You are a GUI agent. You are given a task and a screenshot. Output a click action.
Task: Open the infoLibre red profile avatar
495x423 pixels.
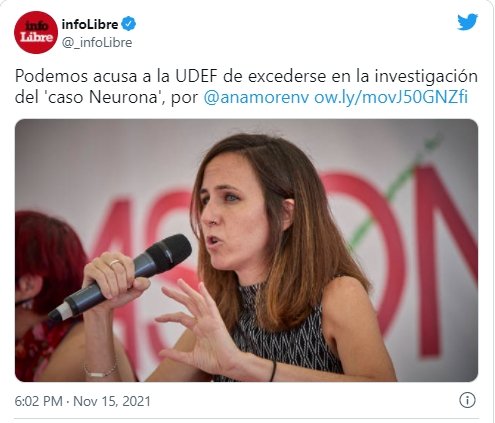36,32
